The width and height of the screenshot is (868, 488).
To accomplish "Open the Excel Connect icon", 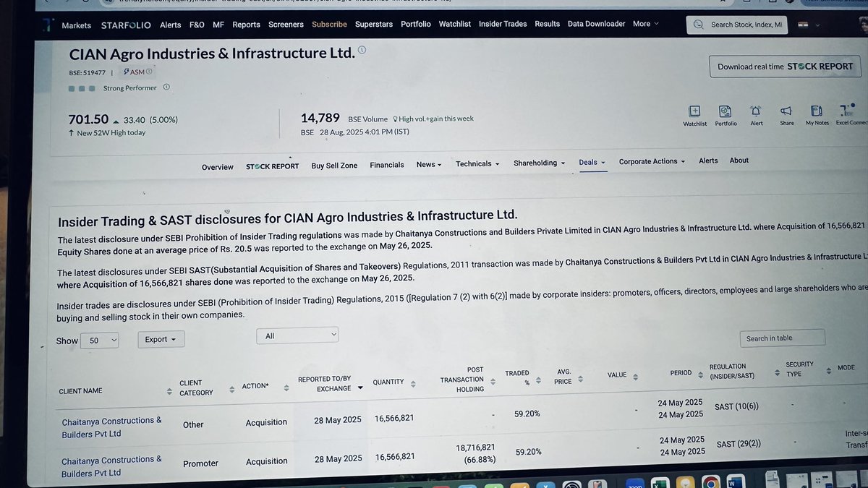I will pos(846,111).
